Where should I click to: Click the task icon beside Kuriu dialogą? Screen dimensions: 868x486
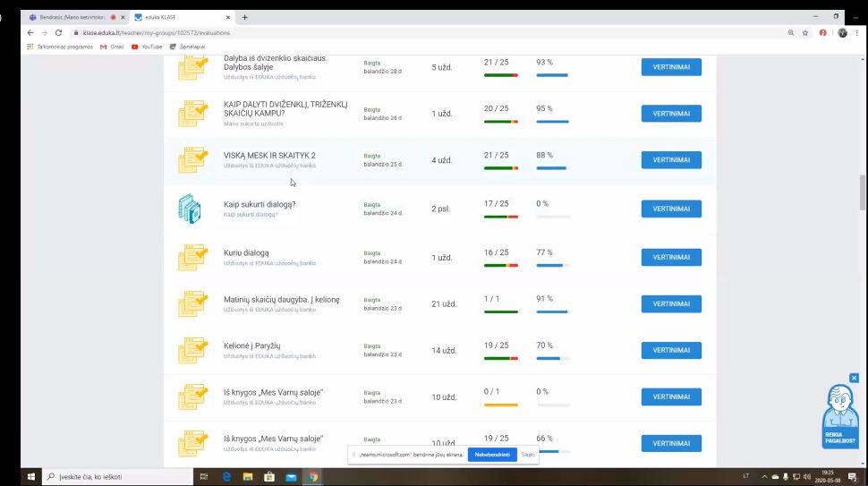point(192,258)
